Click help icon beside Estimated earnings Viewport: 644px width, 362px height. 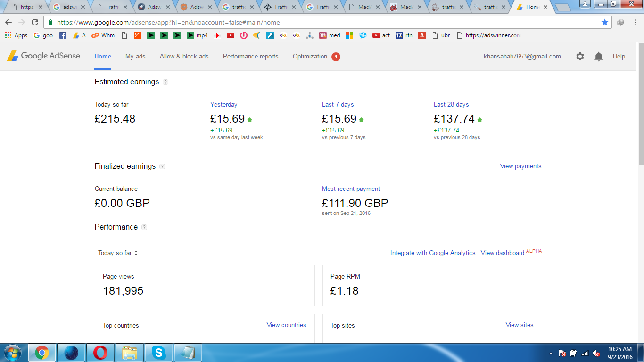tap(165, 82)
